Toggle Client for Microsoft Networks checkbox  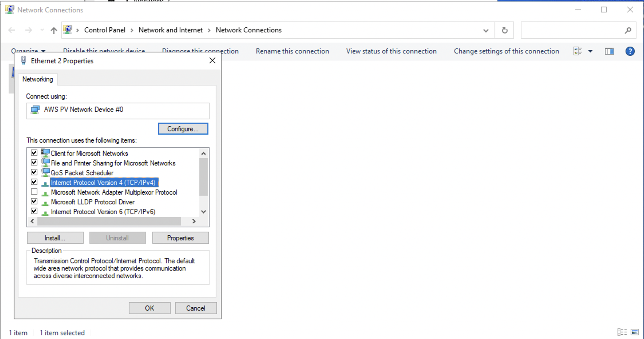(34, 153)
